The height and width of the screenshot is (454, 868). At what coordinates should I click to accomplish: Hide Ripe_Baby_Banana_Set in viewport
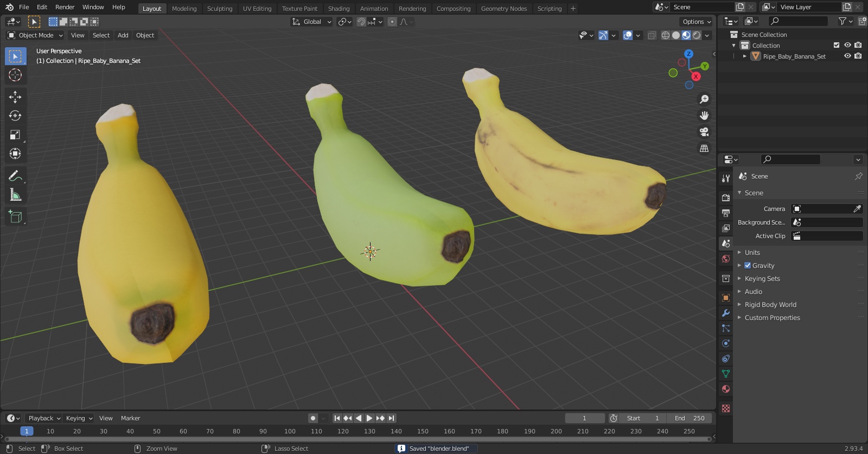847,56
